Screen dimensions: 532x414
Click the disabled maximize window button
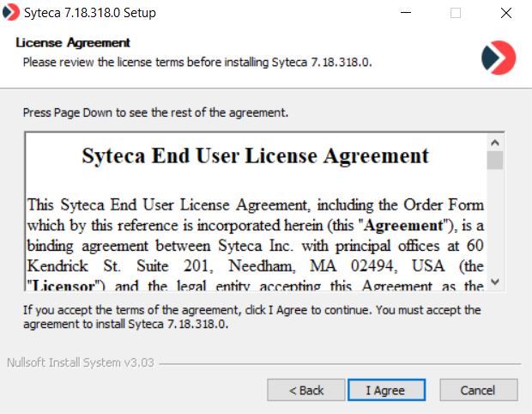456,13
